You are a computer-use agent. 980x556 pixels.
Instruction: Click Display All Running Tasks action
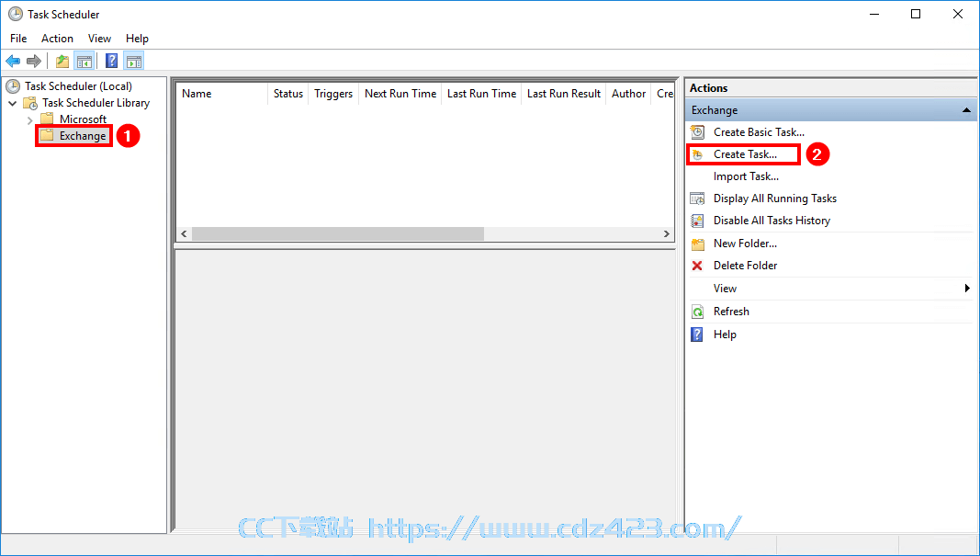775,199
